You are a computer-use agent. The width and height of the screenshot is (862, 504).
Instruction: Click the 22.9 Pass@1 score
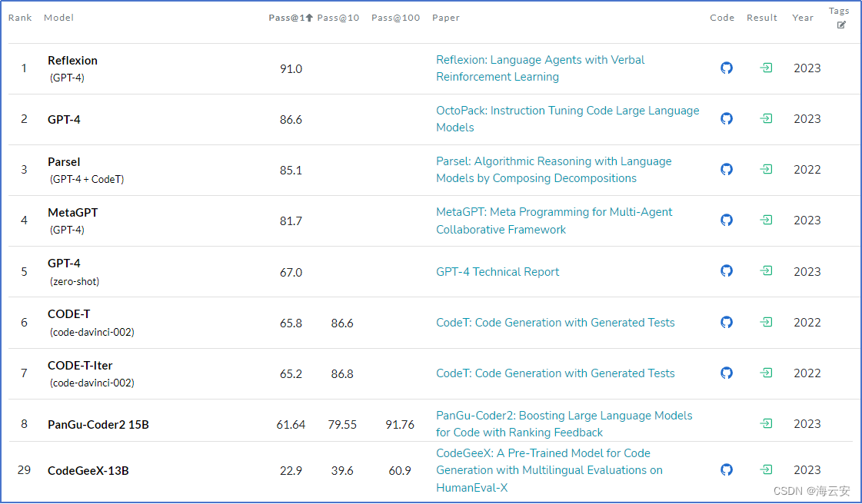(291, 470)
